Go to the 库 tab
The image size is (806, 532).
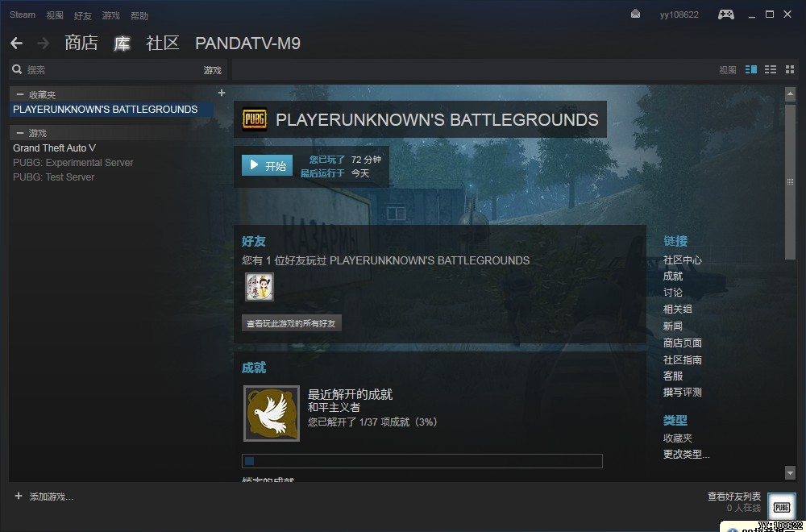[x=122, y=44]
